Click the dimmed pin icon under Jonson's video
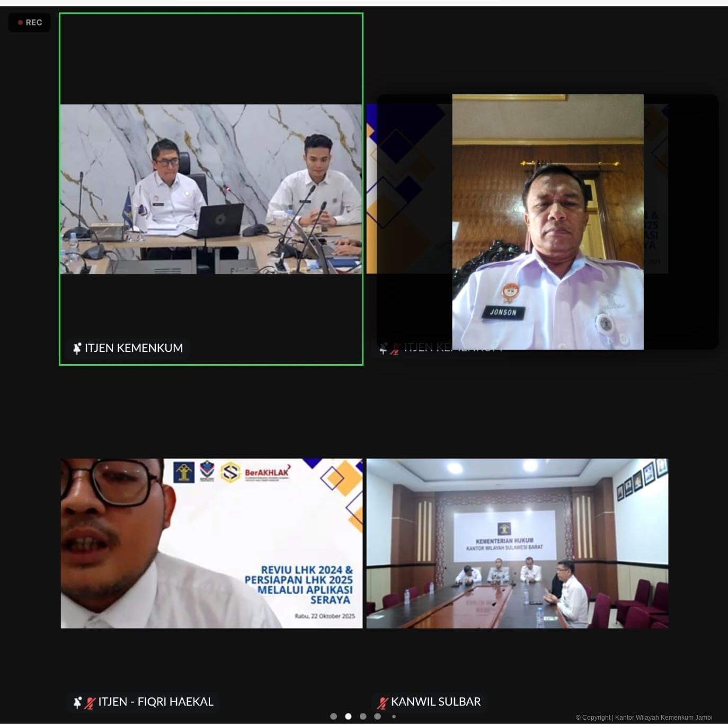This screenshot has height=725, width=728. pyautogui.click(x=383, y=348)
